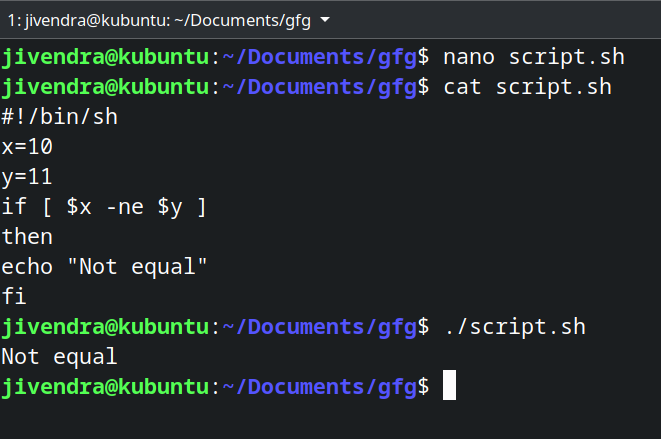Click the "y=11" variable assignment line
Screen dimensions: 661x439
point(27,177)
